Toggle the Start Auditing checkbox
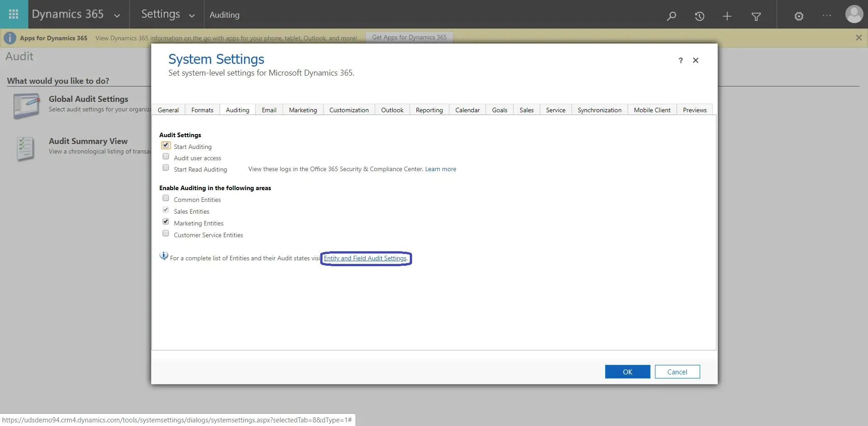Screen dimensions: 868x426 166,145
